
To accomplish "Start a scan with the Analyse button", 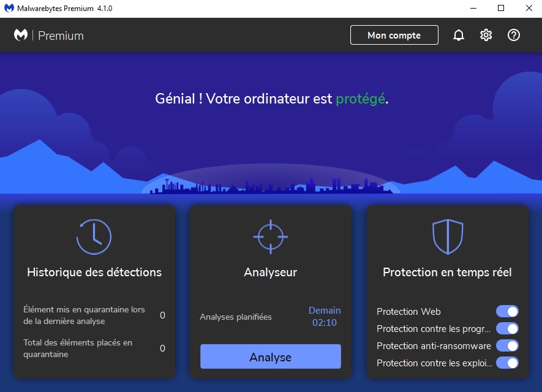I will pyautogui.click(x=271, y=356).
